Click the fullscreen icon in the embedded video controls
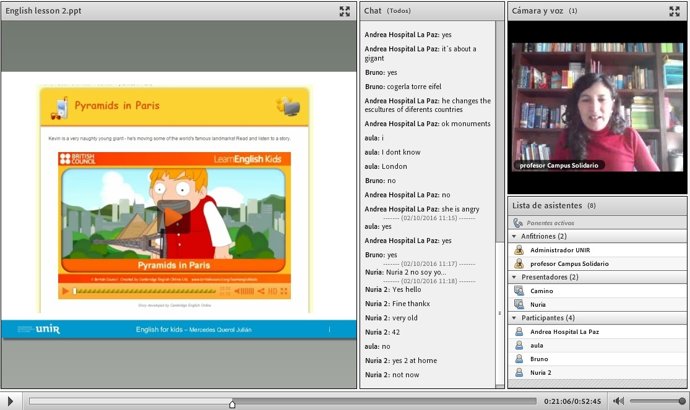The image size is (690, 410). point(285,291)
